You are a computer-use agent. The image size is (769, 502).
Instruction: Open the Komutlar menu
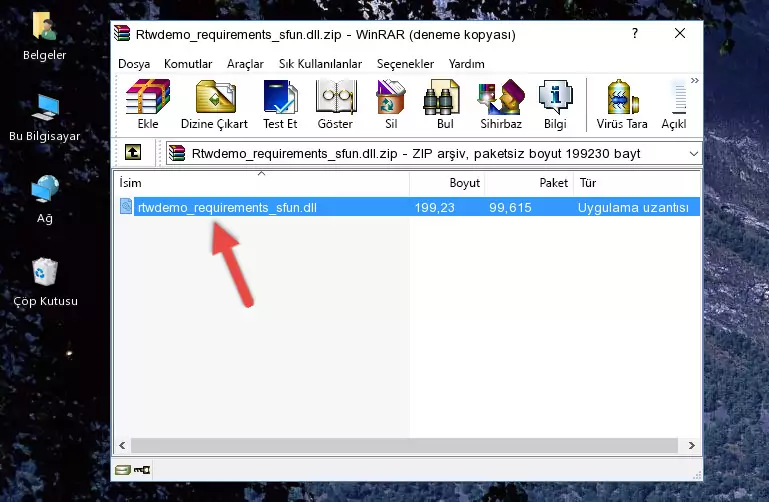(x=188, y=64)
